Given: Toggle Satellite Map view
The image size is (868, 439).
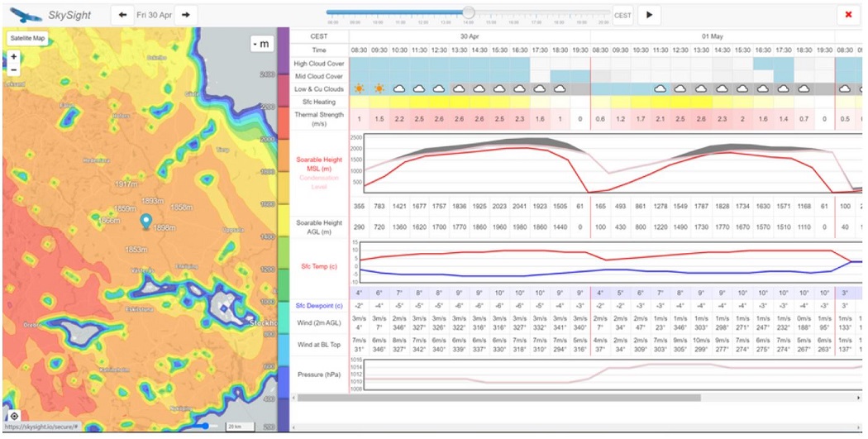Looking at the screenshot, I should [x=28, y=38].
